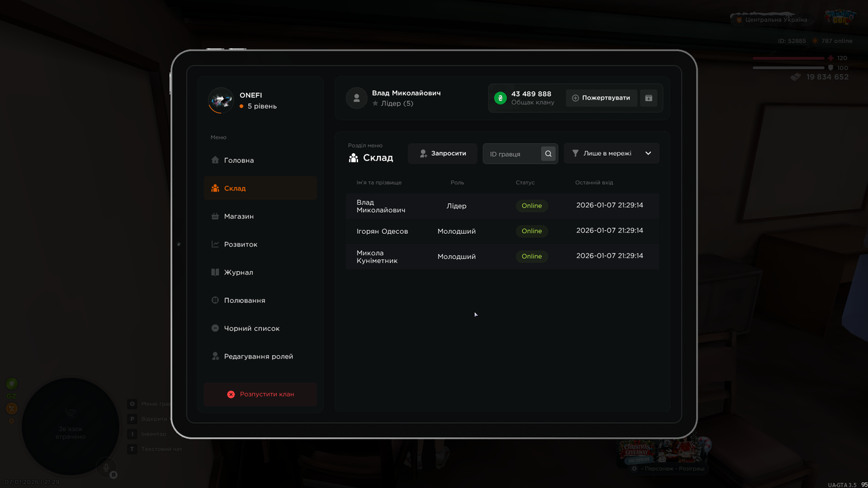Image resolution: width=868 pixels, height=488 pixels.
Task: Open Чорний список in sidebar
Action: [260, 328]
